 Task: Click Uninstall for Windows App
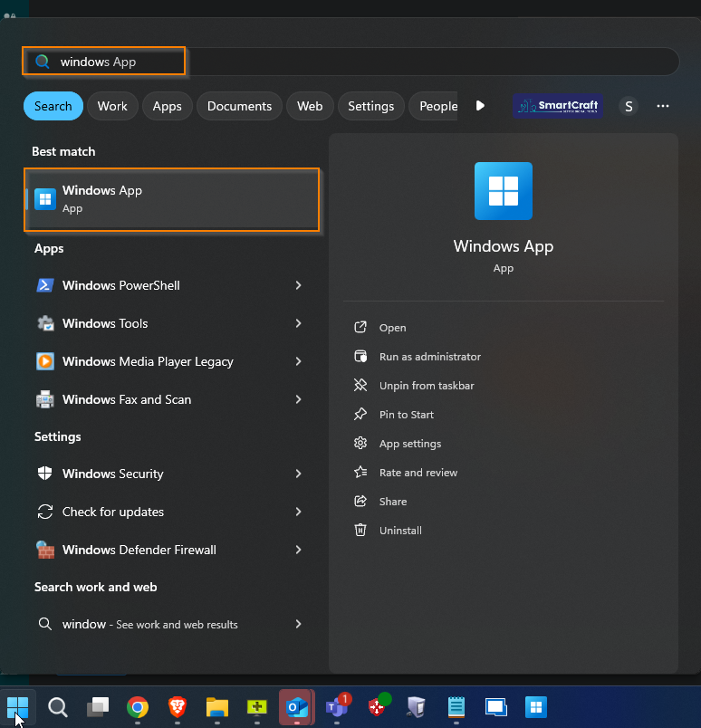click(388, 531)
